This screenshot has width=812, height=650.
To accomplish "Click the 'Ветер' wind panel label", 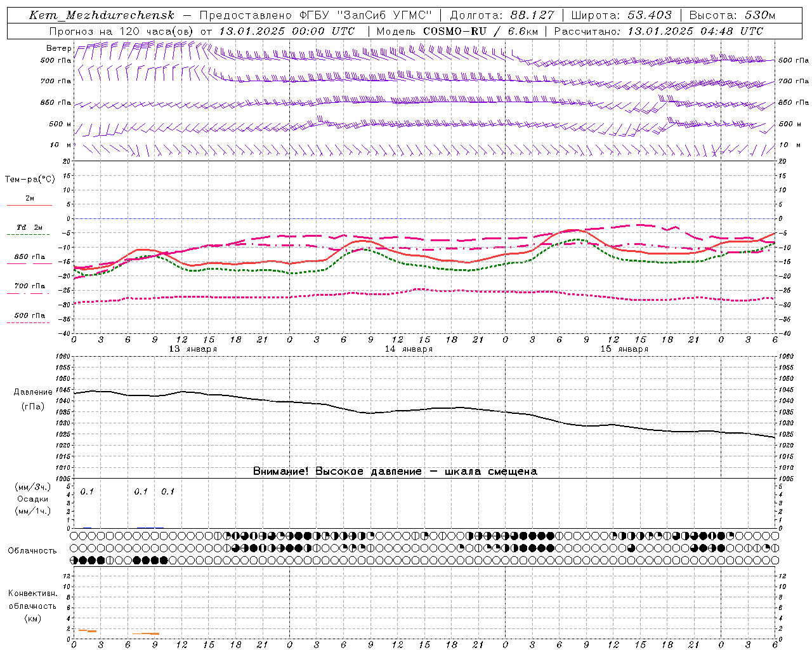I will tap(58, 48).
